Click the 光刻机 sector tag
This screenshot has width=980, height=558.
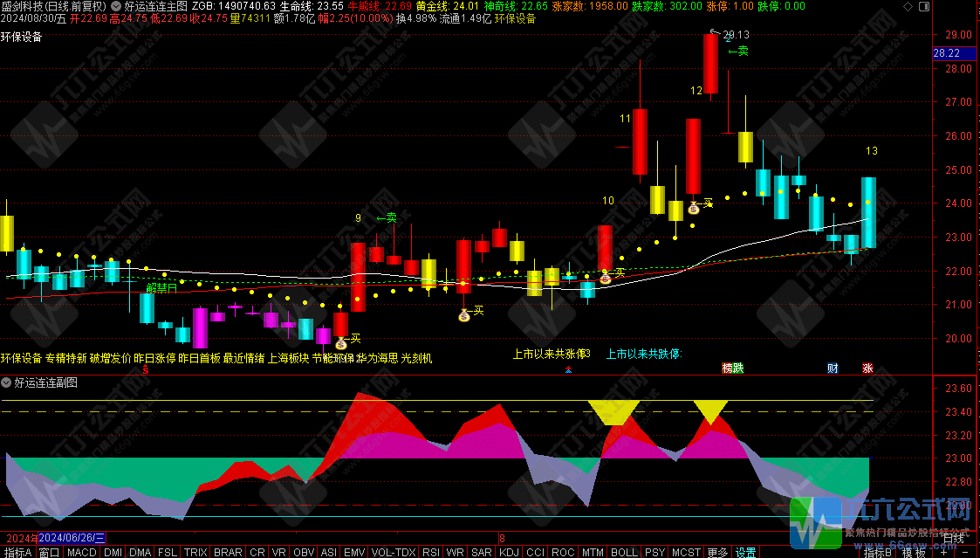[416, 358]
